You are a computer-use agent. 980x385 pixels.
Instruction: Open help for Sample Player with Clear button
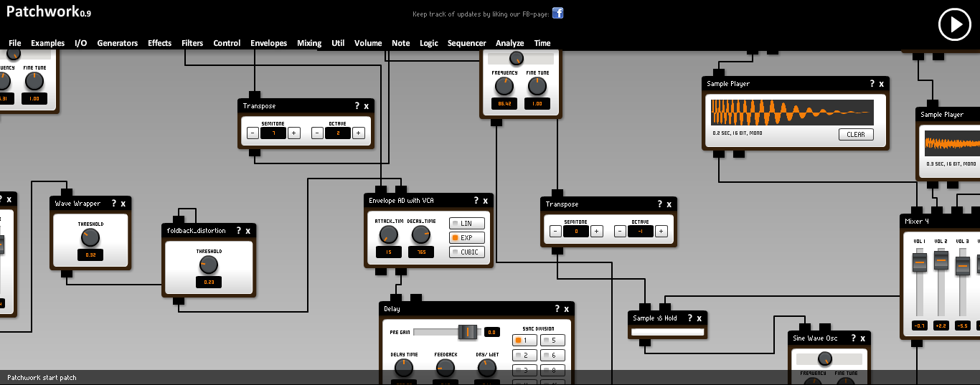click(872, 84)
